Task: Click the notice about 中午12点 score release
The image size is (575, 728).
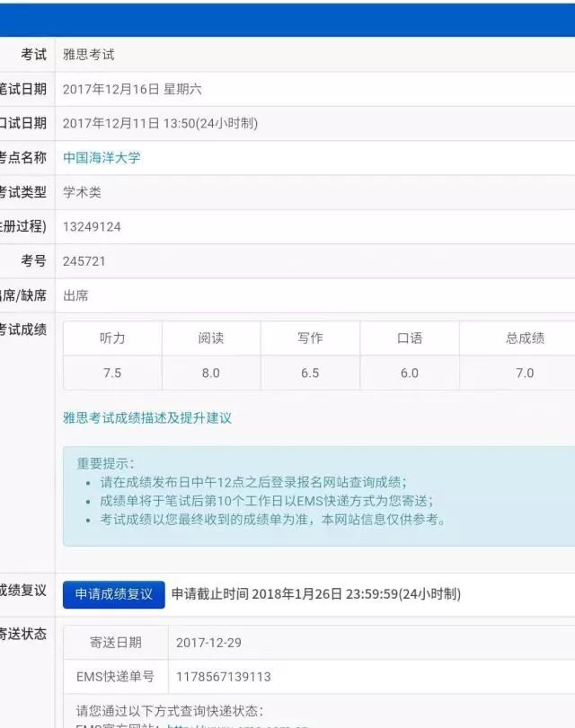Action: pos(253,482)
